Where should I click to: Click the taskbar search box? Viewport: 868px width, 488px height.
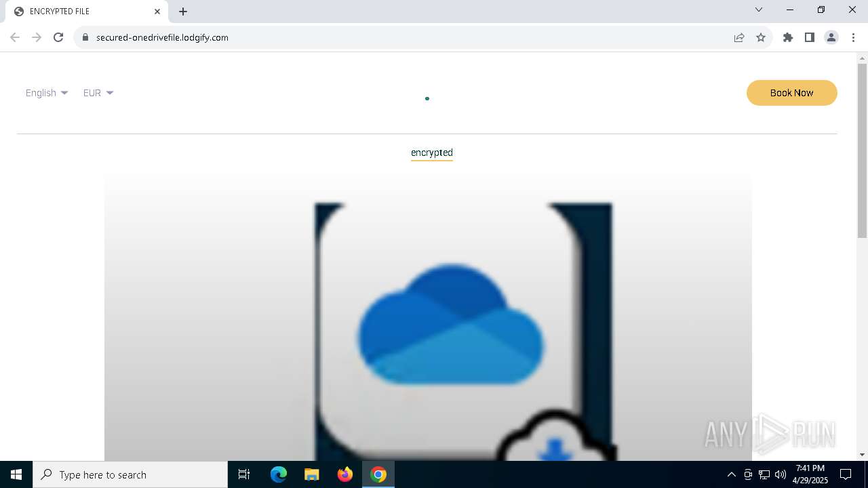click(x=130, y=474)
